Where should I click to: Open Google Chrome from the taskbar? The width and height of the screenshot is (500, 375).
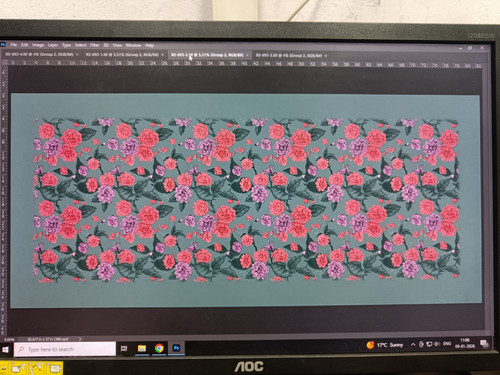pos(159,348)
